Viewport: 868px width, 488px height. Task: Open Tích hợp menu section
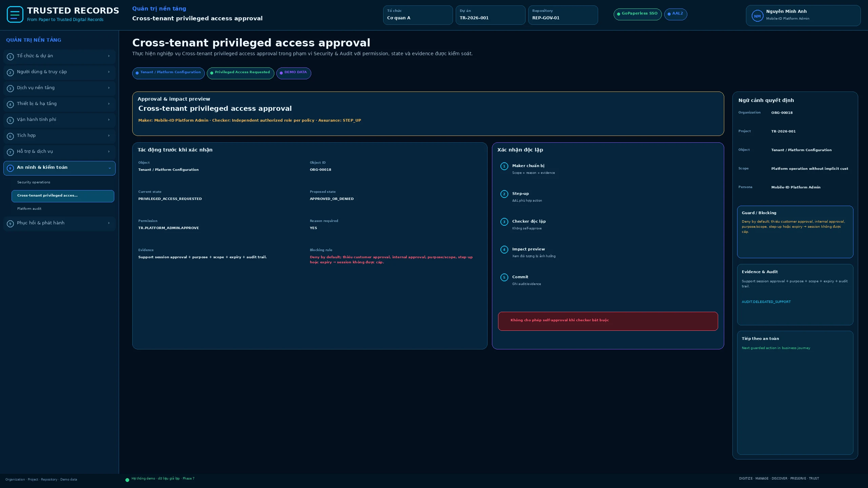59,136
